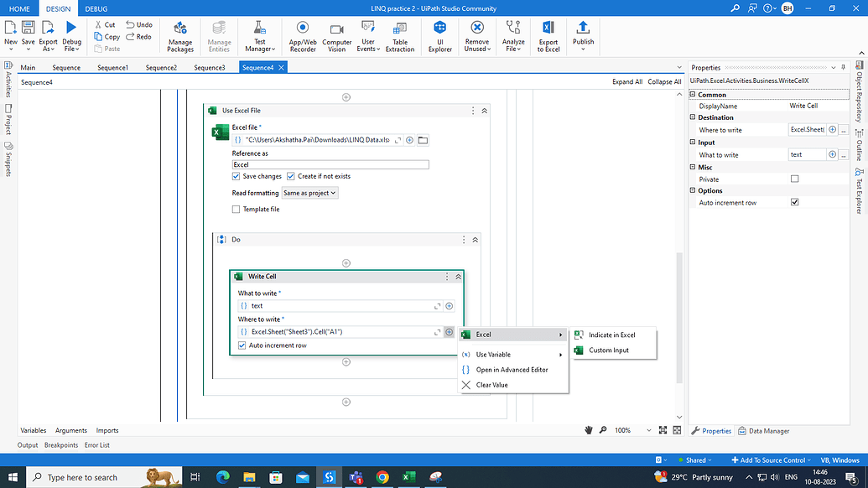Select the App/Web Recorder

[302, 36]
